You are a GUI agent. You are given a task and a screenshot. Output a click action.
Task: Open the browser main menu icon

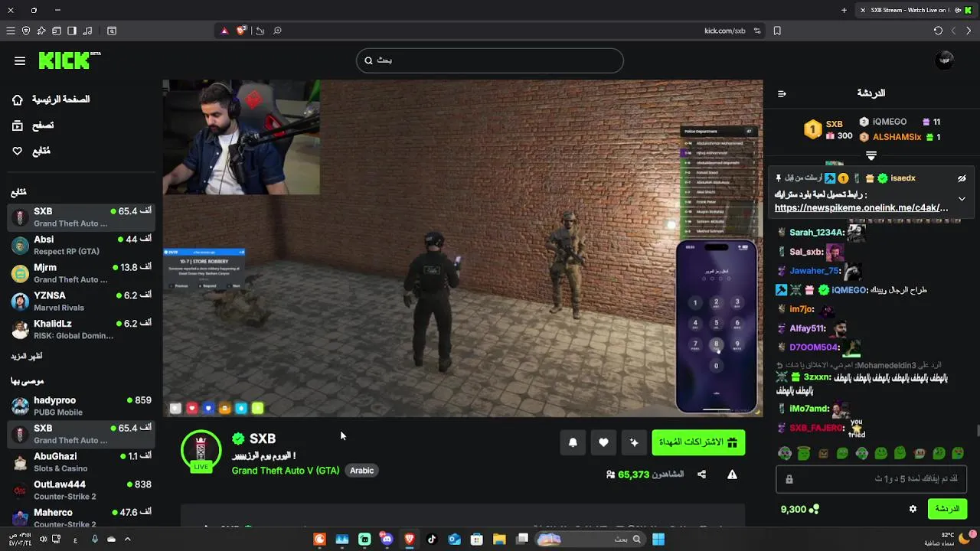pyautogui.click(x=10, y=31)
